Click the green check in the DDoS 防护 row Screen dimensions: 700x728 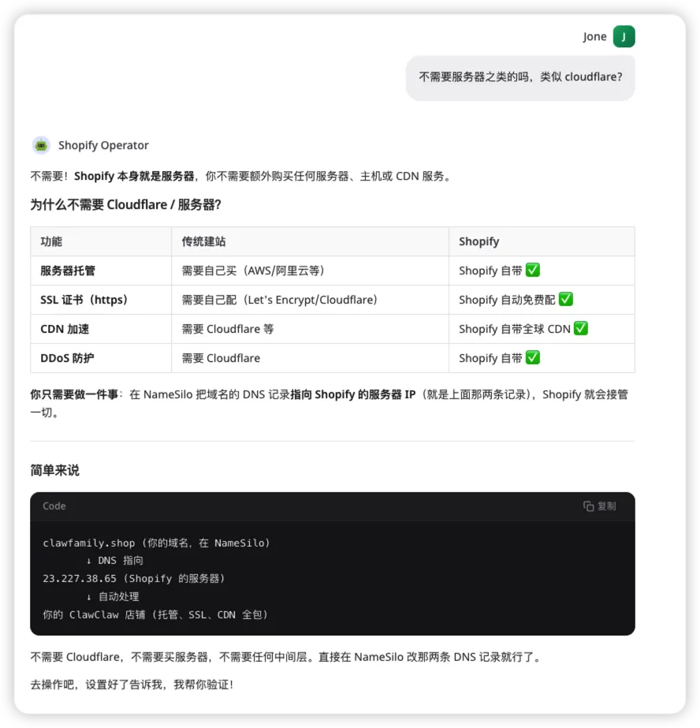(533, 358)
